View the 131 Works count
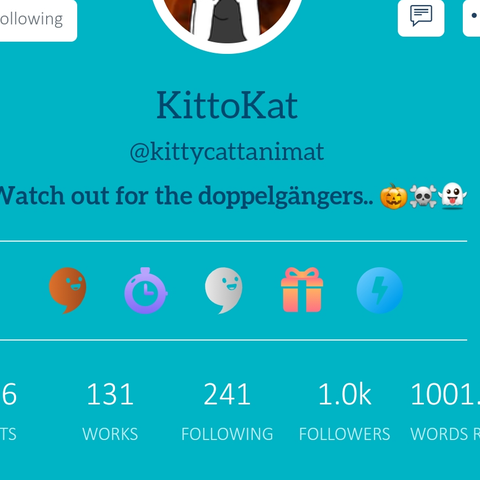 coord(110,412)
